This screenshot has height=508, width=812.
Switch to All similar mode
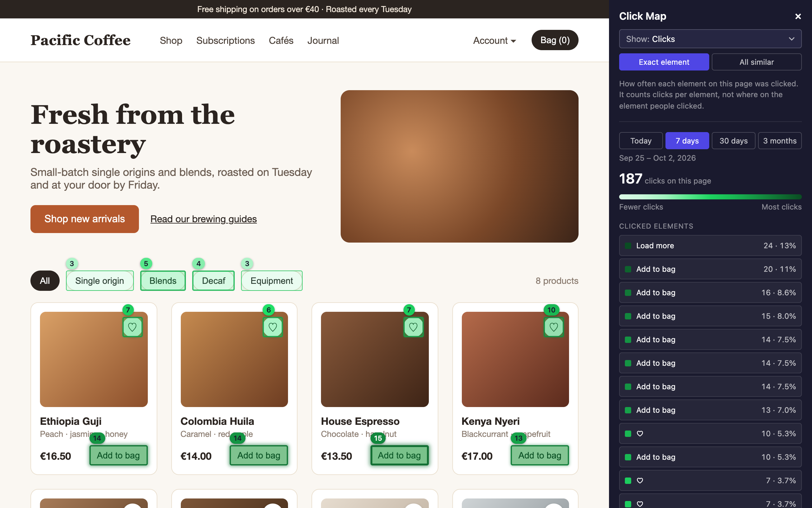(756, 62)
